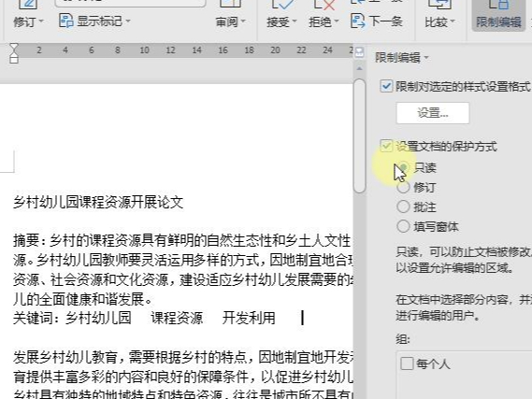Click the 审阅 review pane icon
532x399 pixels.
[231, 4]
